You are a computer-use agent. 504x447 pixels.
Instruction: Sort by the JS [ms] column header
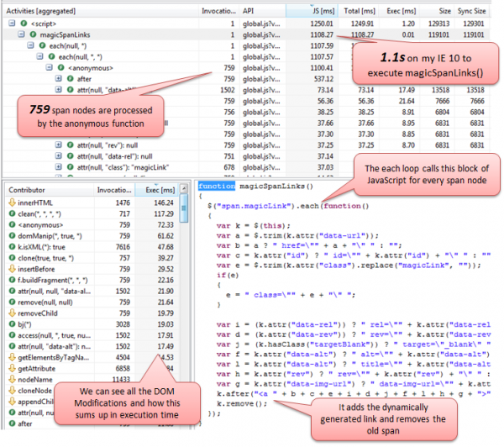coord(312,11)
